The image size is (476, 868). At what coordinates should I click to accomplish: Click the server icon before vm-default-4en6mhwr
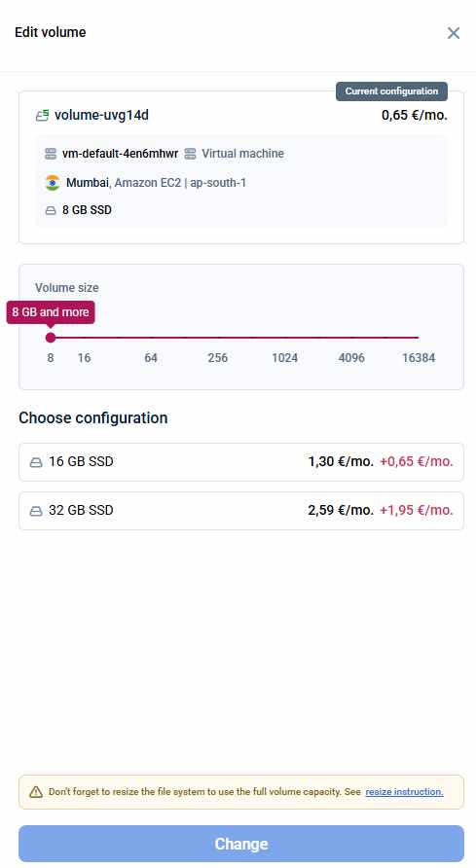pyautogui.click(x=51, y=154)
